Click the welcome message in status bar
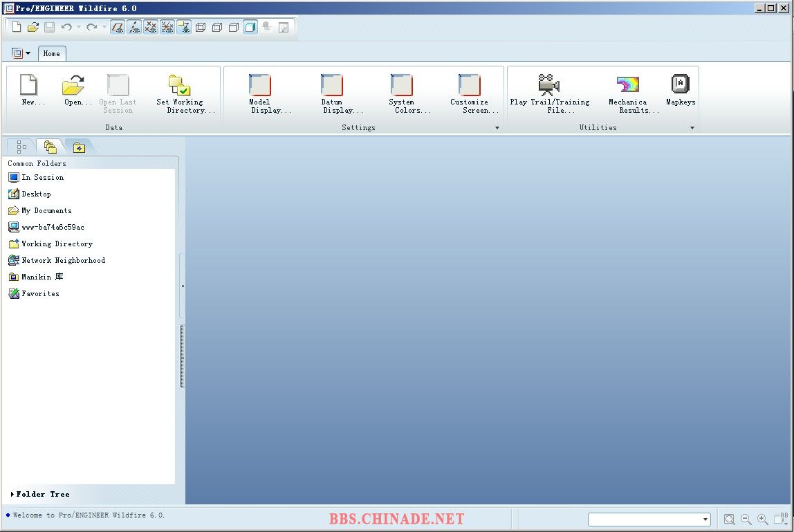The image size is (794, 532). pos(89,515)
